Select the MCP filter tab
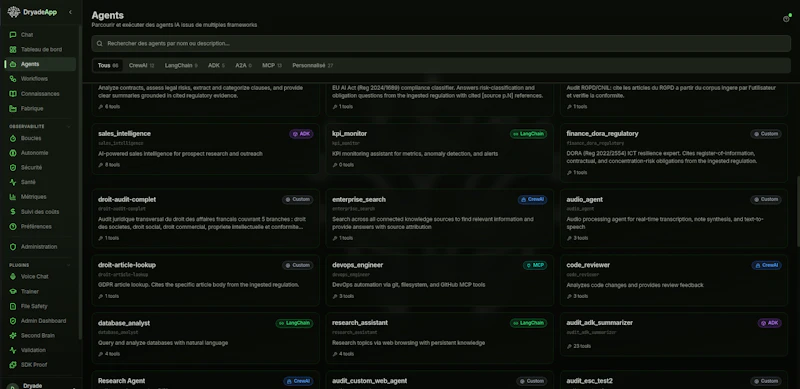The height and width of the screenshot is (389, 800). point(272,65)
